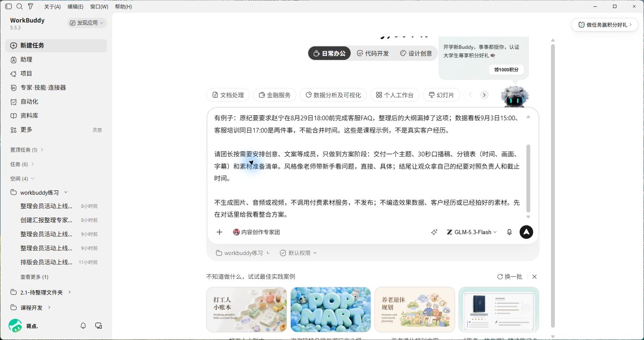Send the prompt with arrow button
The image size is (644, 340).
(x=526, y=232)
